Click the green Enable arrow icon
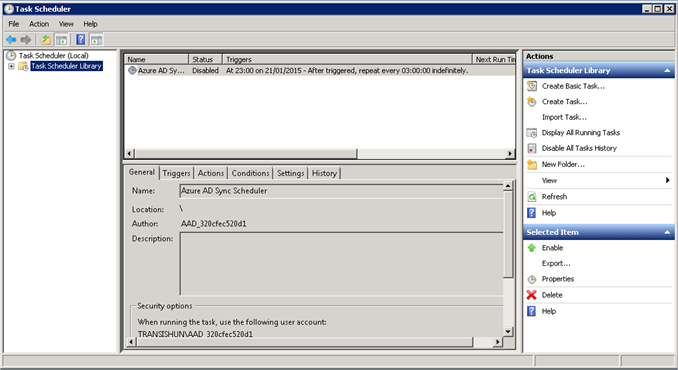This screenshot has height=370, width=678. tap(532, 248)
